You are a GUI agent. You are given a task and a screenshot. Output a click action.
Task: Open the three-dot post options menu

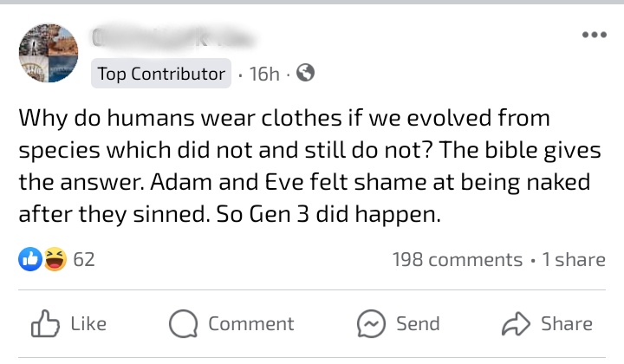(x=594, y=36)
